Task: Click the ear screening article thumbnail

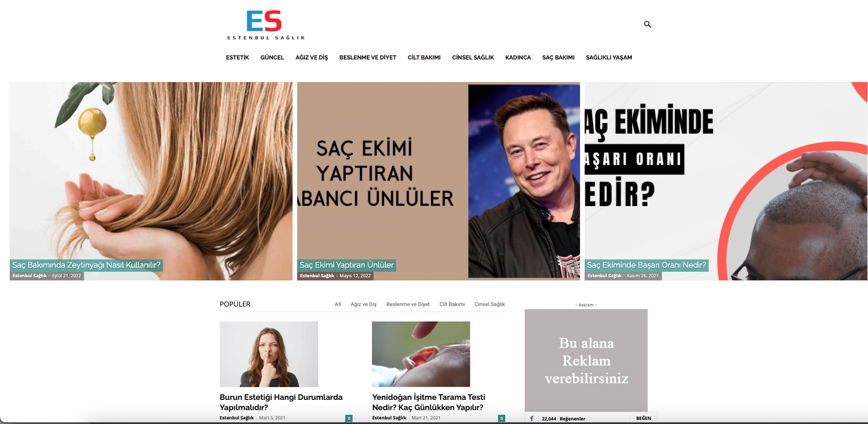Action: click(x=421, y=354)
